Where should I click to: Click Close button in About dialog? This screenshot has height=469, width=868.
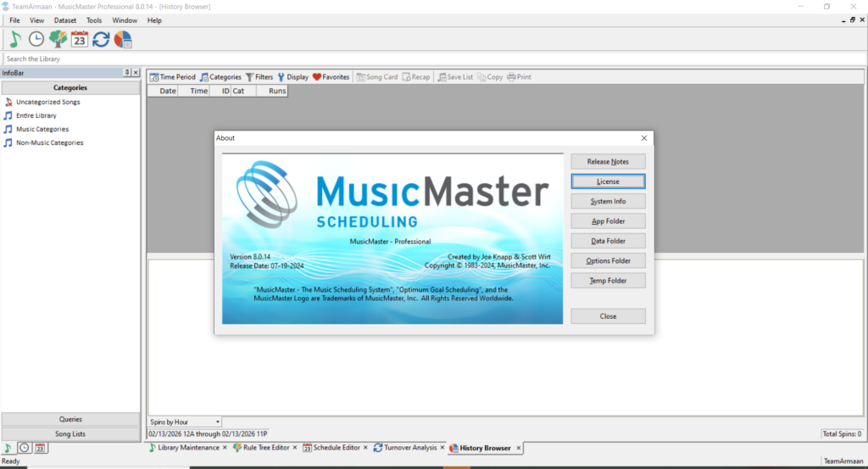coord(608,316)
